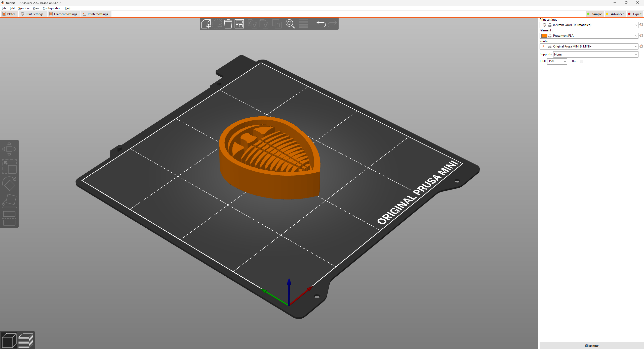
Task: Open the Infill percentage dropdown
Action: pyautogui.click(x=565, y=61)
